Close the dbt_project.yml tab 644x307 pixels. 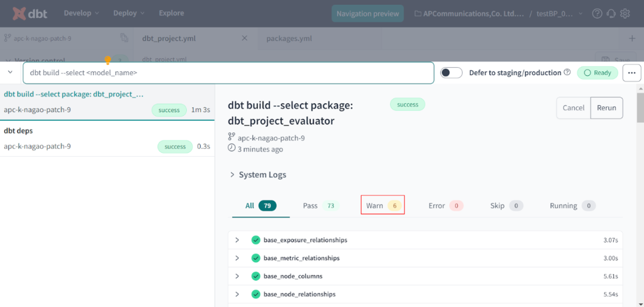click(x=245, y=38)
